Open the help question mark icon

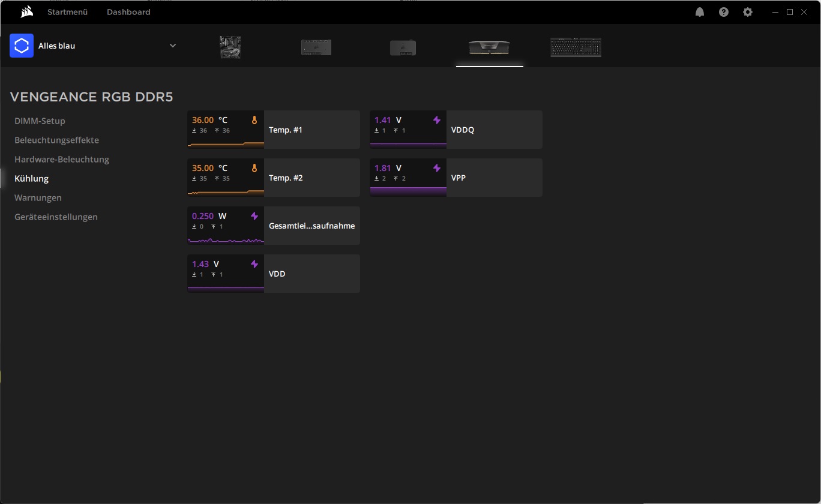point(724,12)
